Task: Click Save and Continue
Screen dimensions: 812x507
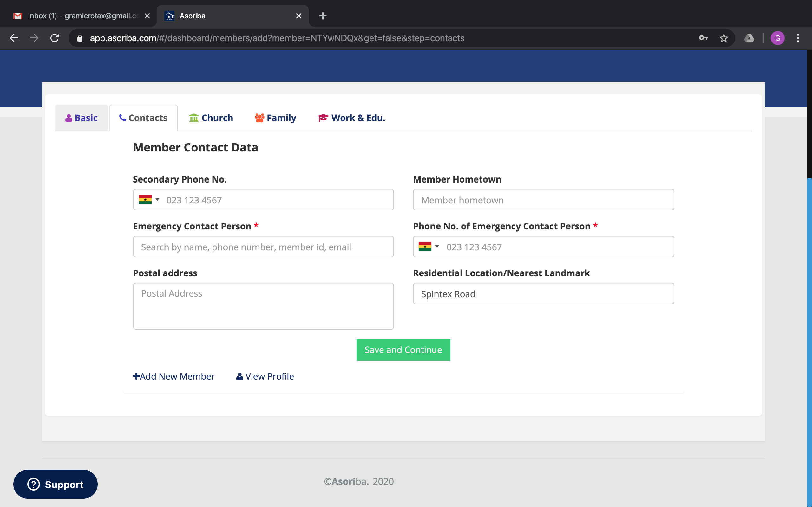Action: [x=403, y=350]
